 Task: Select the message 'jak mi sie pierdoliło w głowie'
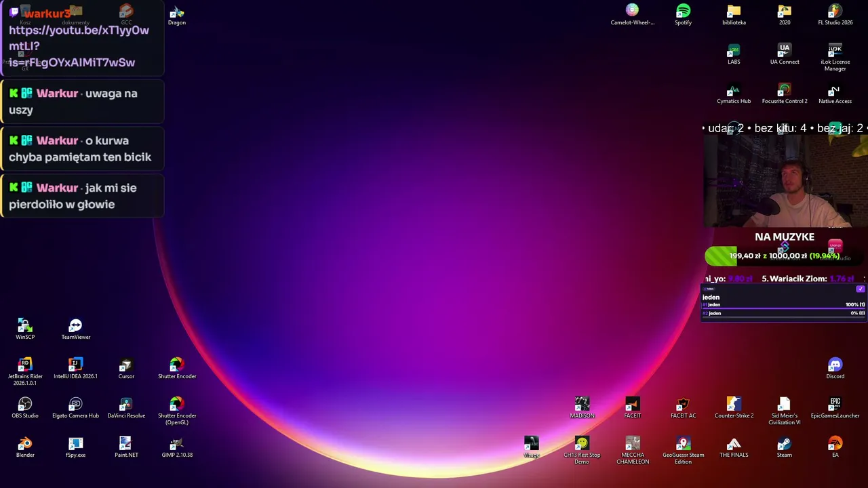pos(82,196)
